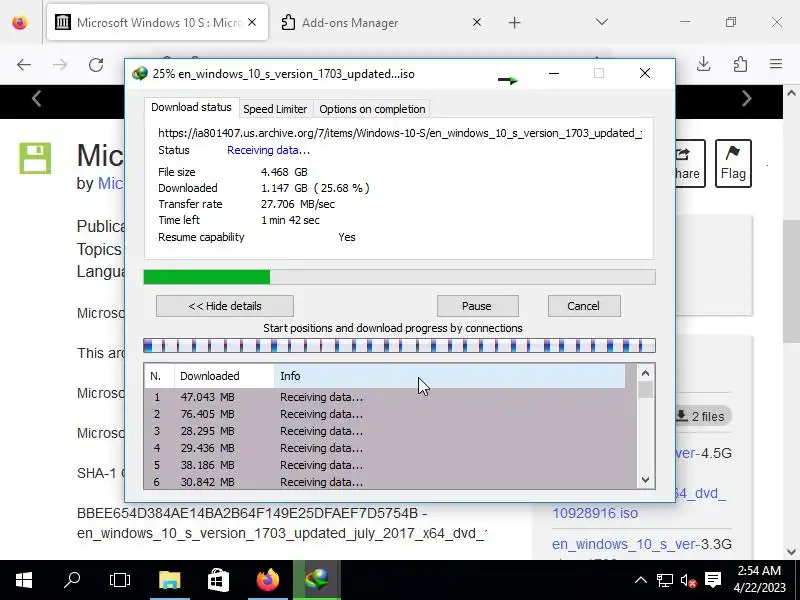
Task: Click the Flag button on archive page
Action: coord(733,163)
